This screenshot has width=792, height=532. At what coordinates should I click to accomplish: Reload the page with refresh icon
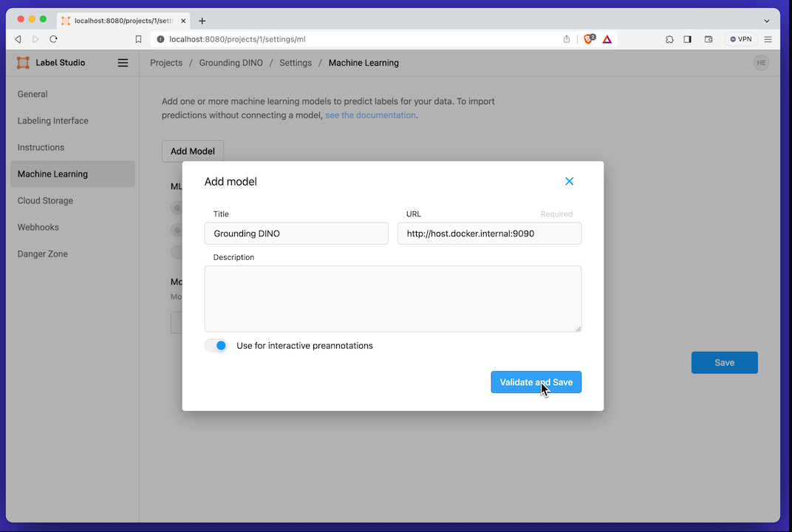pos(53,39)
